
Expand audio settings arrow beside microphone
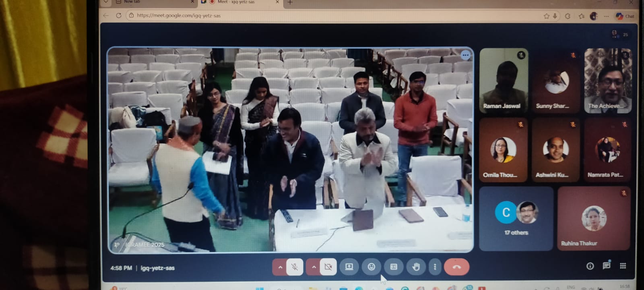tap(280, 267)
